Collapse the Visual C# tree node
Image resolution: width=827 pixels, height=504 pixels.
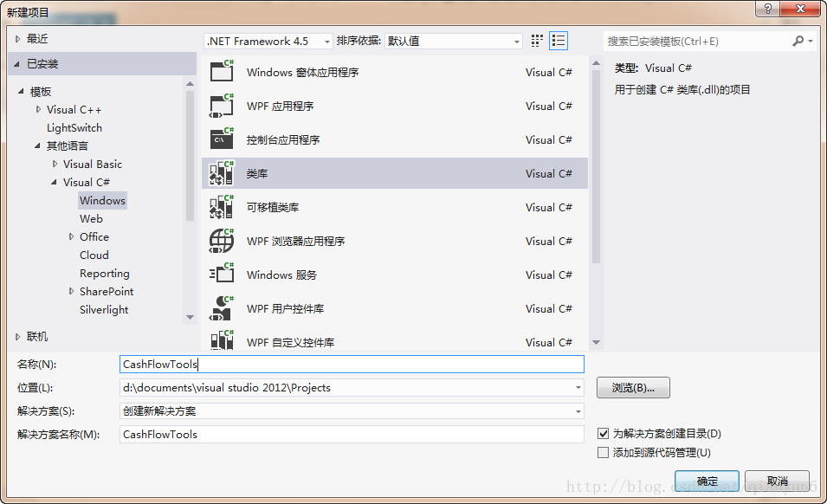click(x=54, y=182)
